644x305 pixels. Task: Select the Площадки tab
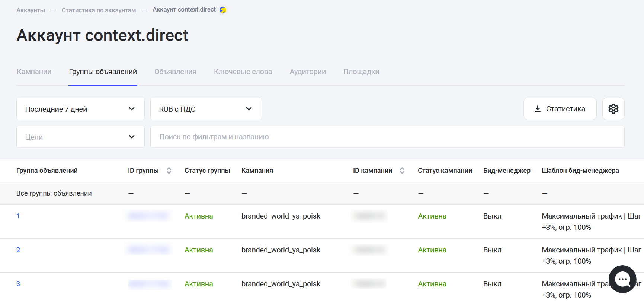(x=361, y=72)
